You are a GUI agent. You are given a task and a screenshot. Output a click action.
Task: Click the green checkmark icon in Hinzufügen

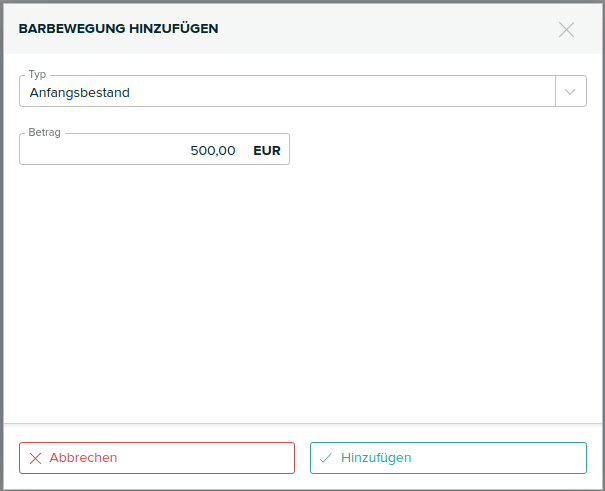[326, 458]
